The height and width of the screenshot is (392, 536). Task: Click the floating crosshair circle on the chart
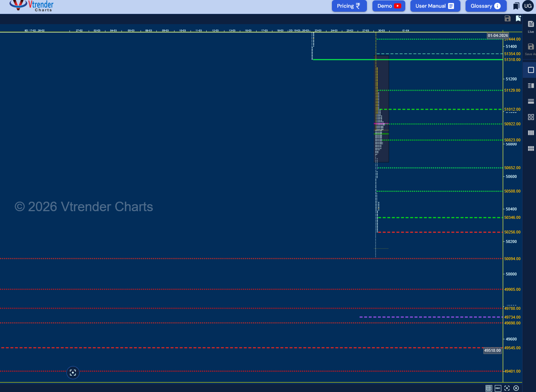[73, 372]
